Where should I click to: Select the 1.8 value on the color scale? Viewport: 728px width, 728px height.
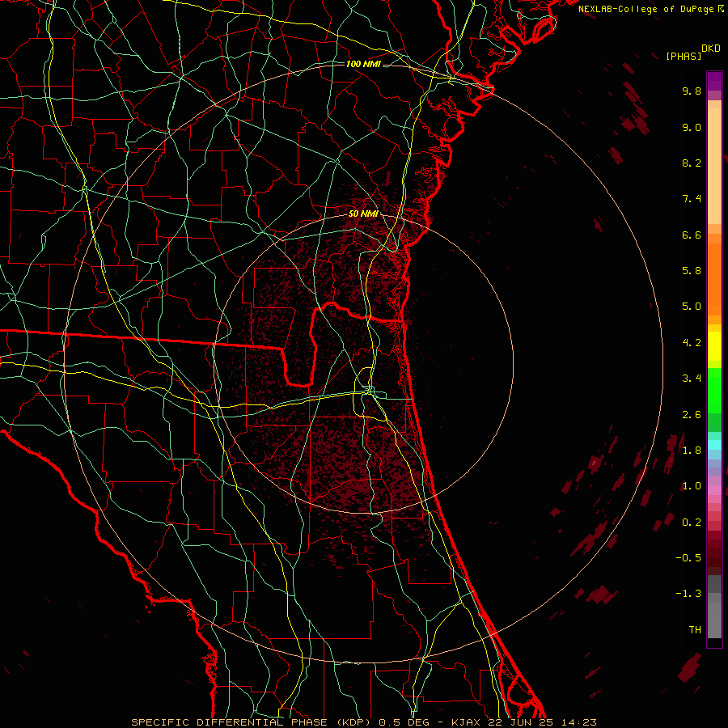692,451
